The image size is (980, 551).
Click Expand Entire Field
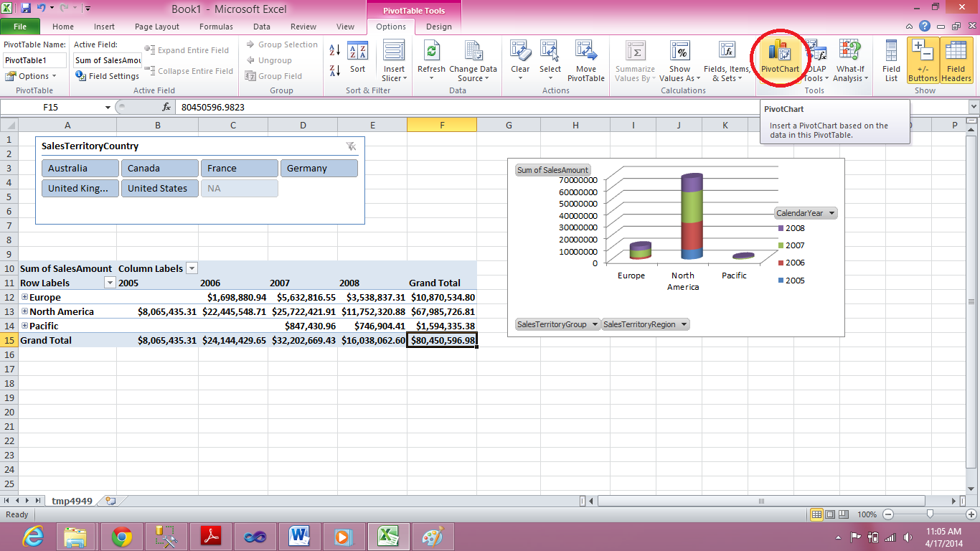click(187, 50)
